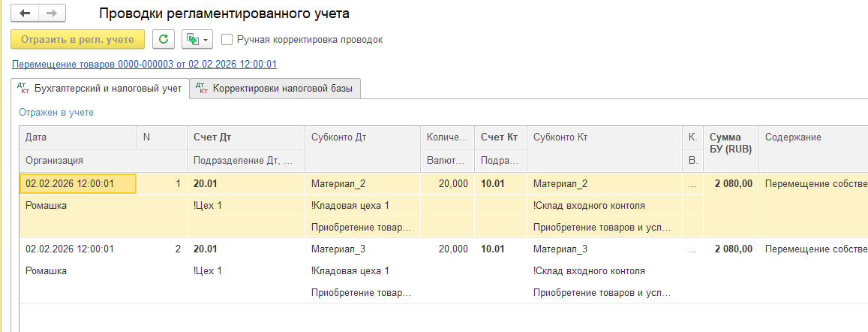868x332 pixels.
Task: Select !Склад входного контоля in first posting
Action: pyautogui.click(x=589, y=206)
